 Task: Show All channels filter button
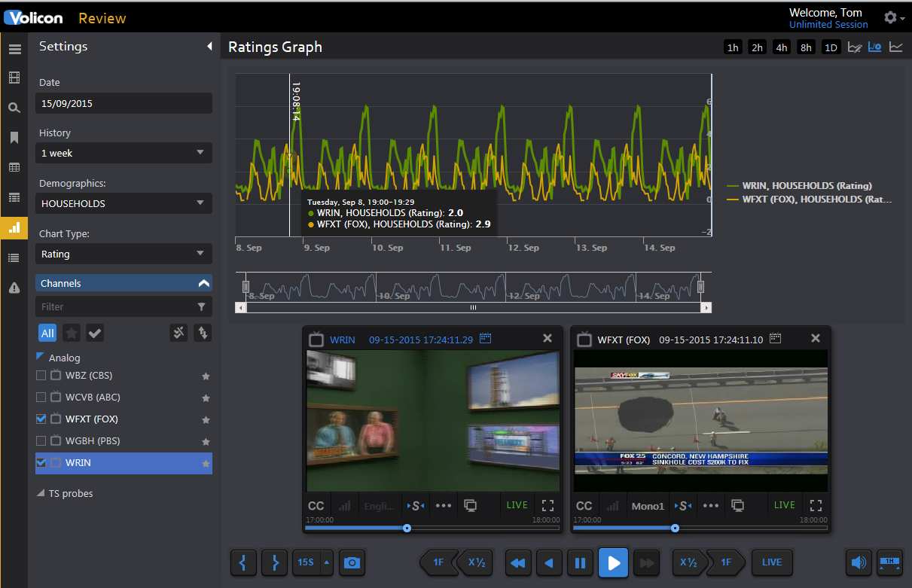pos(47,333)
